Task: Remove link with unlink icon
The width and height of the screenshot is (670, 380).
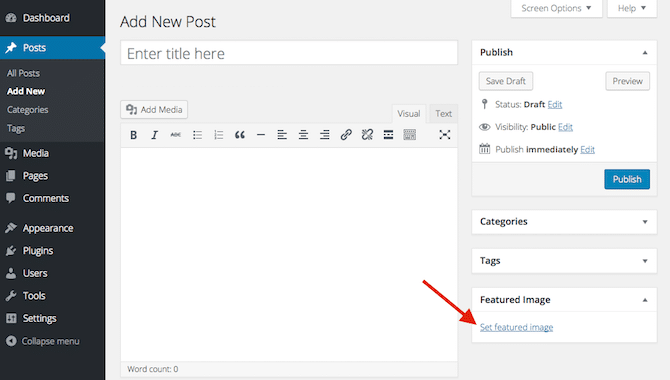Action: [367, 135]
